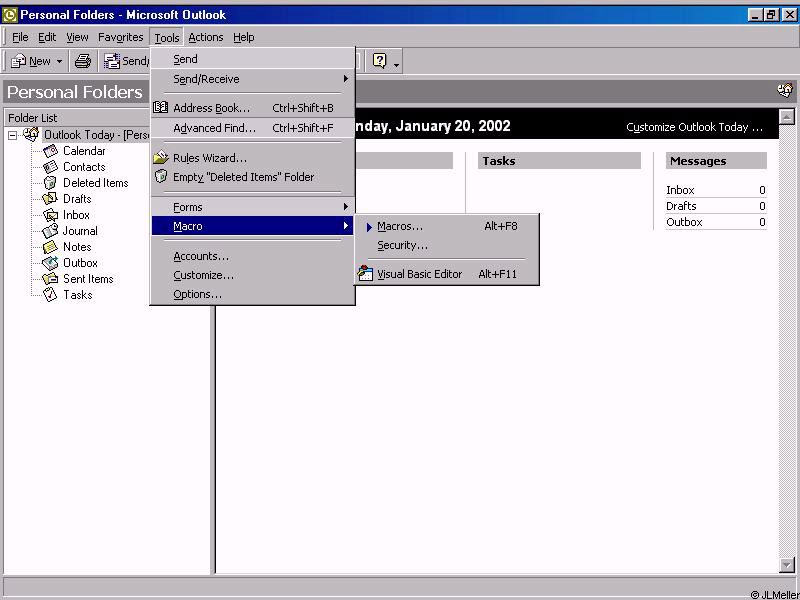Choose Security... in the Macro submenu
Screen dimensions: 800x600
point(447,245)
